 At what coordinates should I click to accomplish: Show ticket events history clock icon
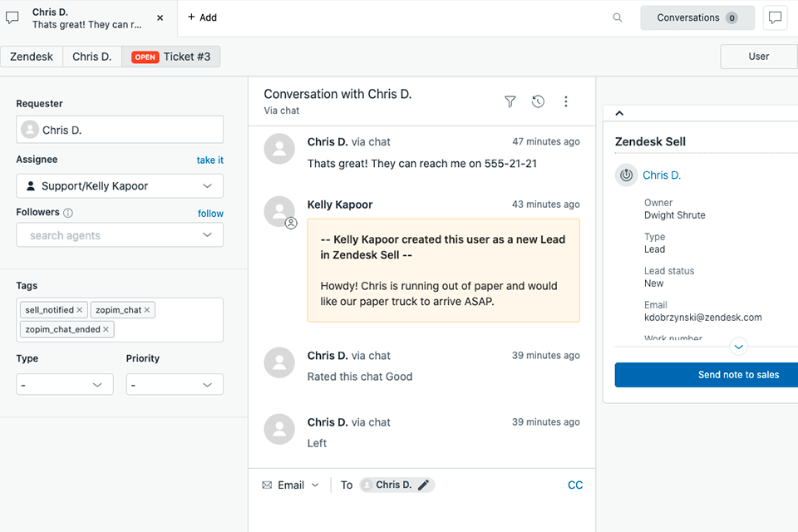[538, 101]
